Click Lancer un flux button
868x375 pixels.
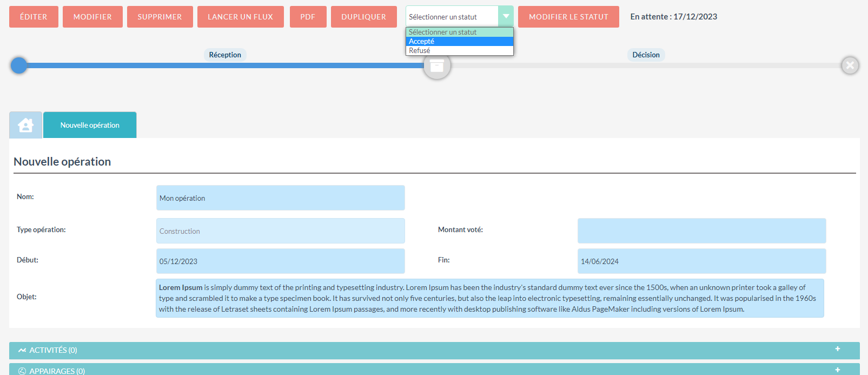pos(240,17)
